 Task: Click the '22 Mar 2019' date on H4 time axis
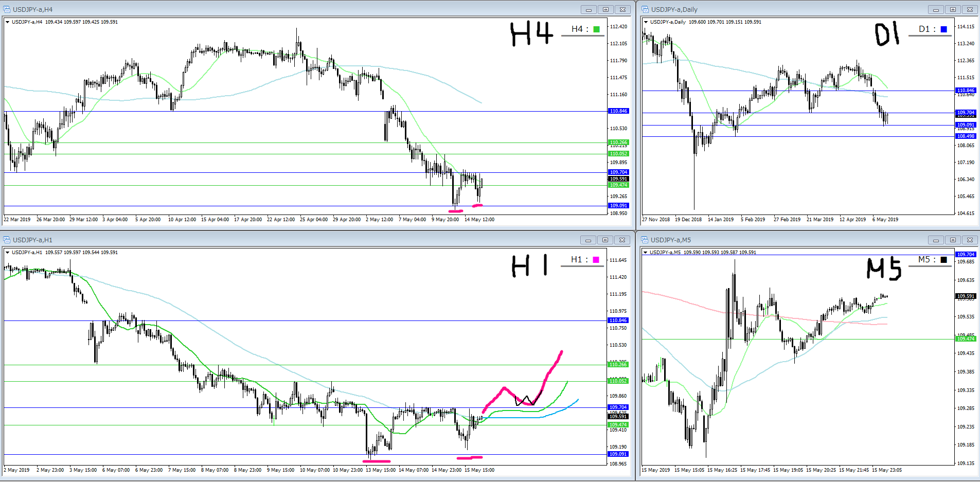click(x=17, y=220)
